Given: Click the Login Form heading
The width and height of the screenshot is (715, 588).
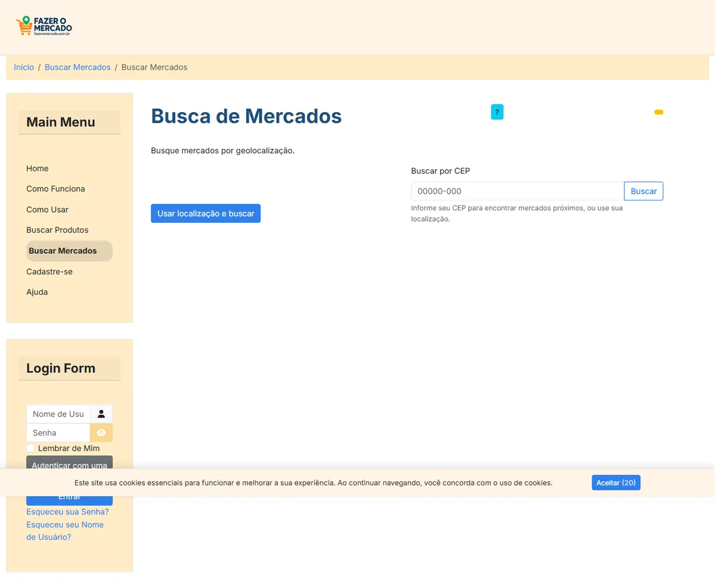Looking at the screenshot, I should point(61,368).
